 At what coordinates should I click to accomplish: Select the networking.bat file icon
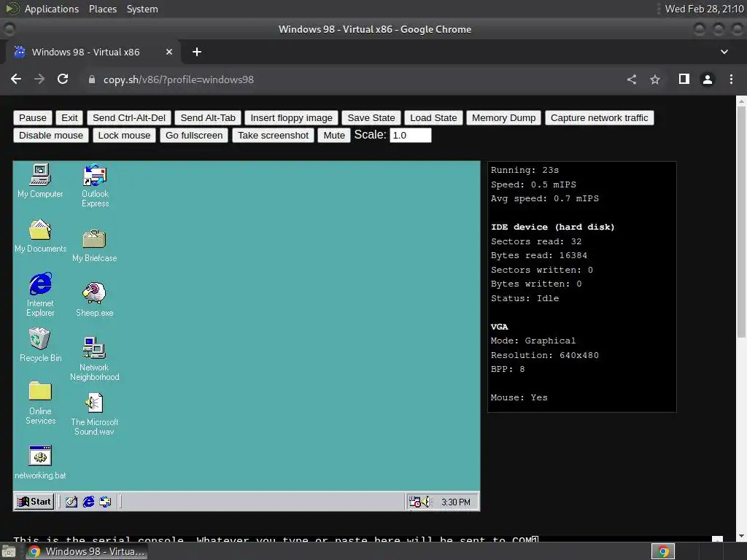pos(40,462)
